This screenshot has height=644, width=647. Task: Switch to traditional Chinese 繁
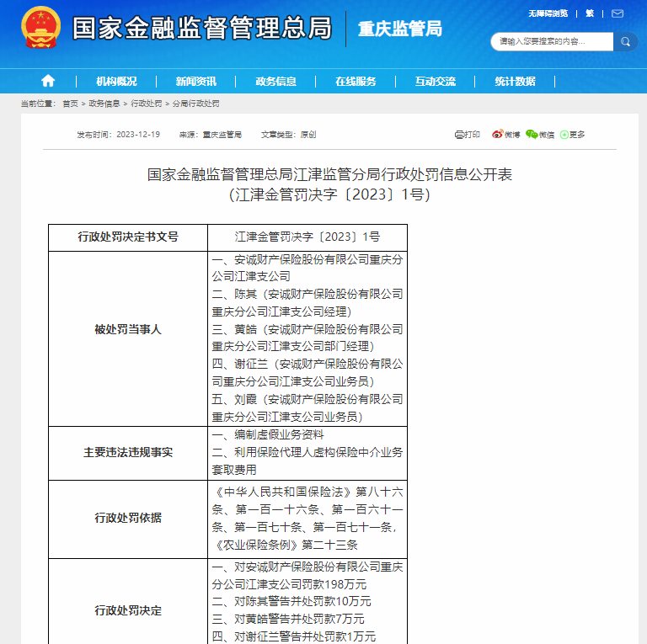[x=590, y=13]
